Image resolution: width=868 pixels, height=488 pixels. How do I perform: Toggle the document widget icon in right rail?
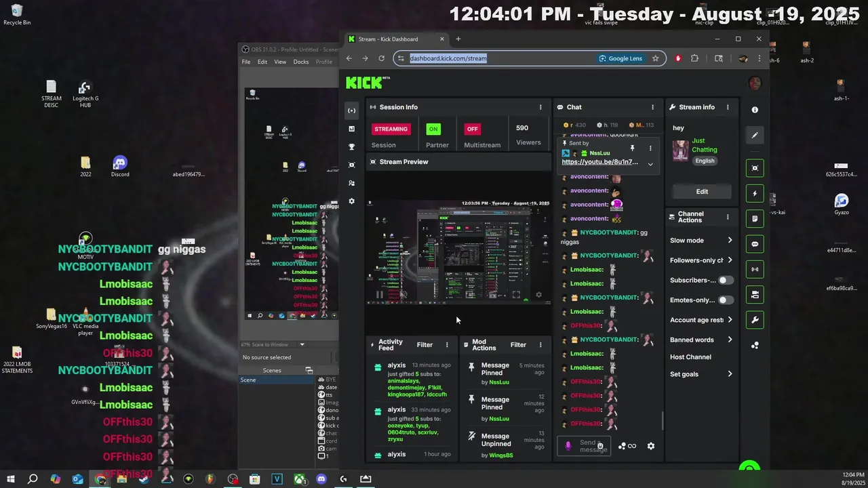[x=755, y=219]
